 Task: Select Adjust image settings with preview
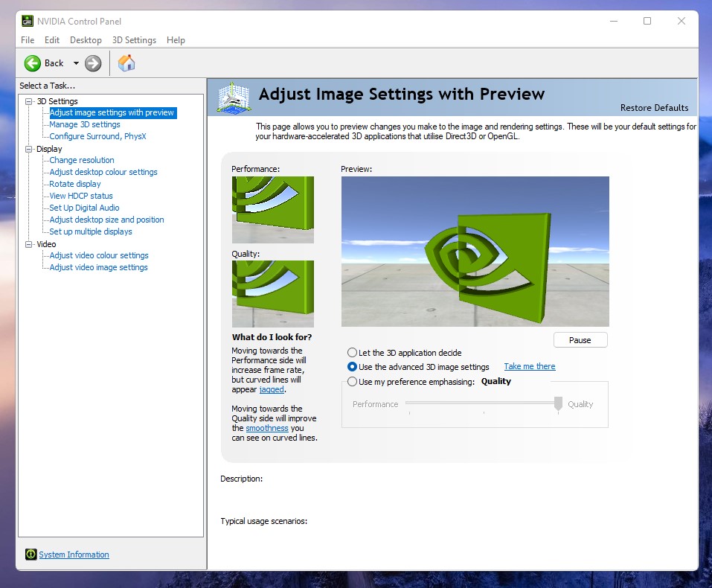pyautogui.click(x=112, y=112)
